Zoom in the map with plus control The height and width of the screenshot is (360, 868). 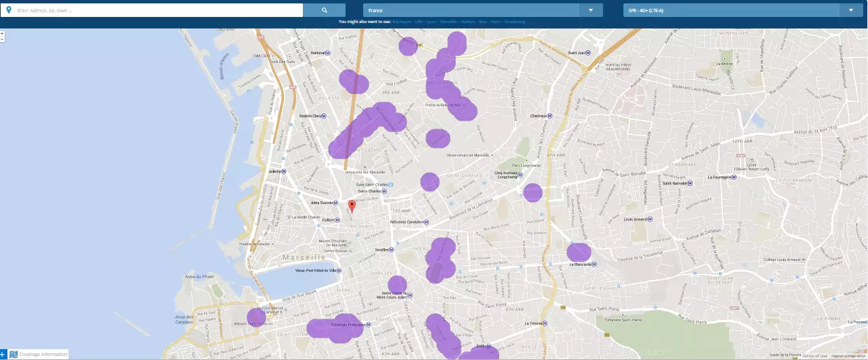(x=3, y=33)
